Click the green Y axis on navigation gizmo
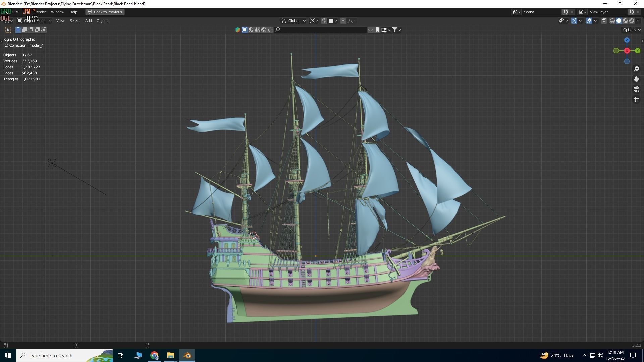 point(638,51)
